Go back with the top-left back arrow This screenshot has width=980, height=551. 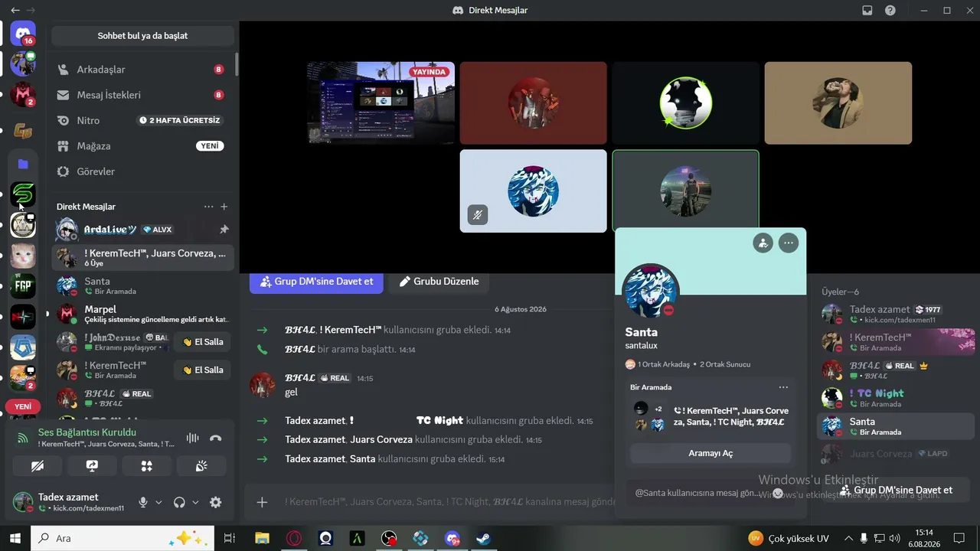click(15, 11)
